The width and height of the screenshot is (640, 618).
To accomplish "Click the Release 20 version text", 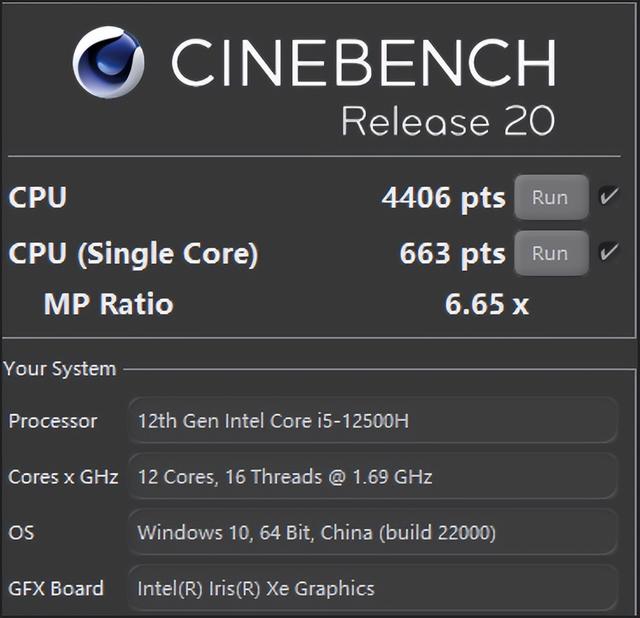I will (x=448, y=120).
